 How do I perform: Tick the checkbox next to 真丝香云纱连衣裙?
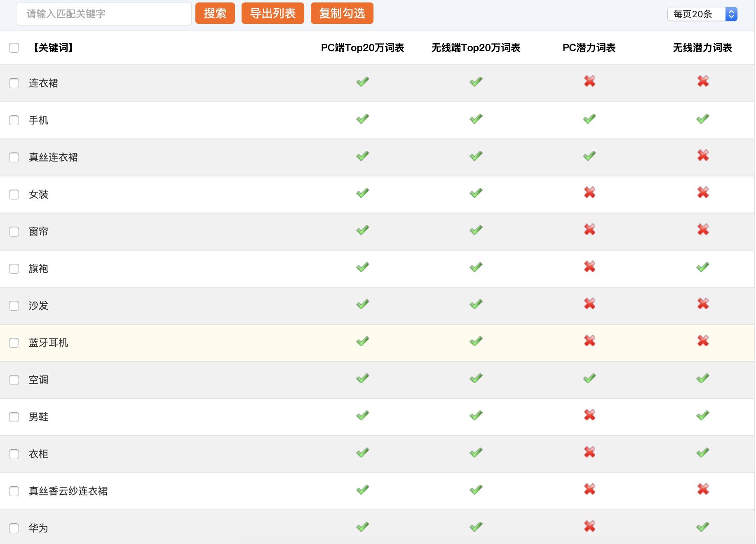click(x=14, y=491)
